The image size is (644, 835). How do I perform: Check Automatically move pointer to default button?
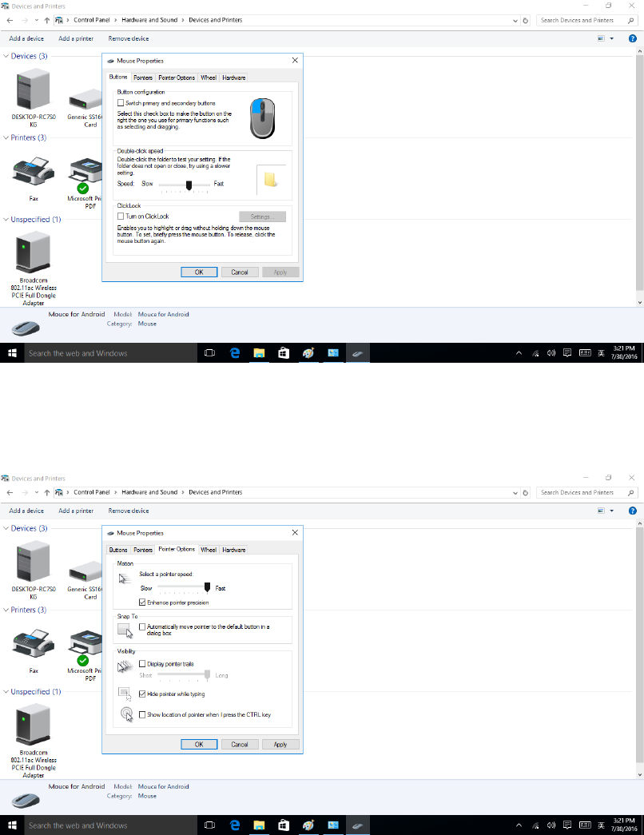click(x=142, y=626)
